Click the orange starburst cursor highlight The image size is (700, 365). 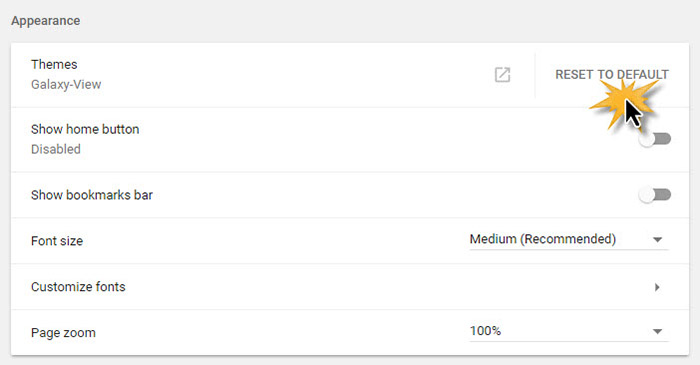tap(623, 105)
